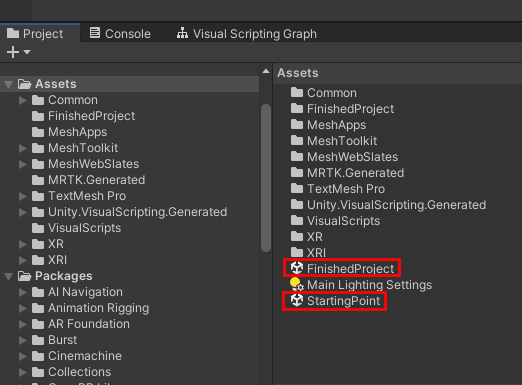Expand the AI Navigation package
Image resolution: width=522 pixels, height=385 pixels.
(23, 292)
